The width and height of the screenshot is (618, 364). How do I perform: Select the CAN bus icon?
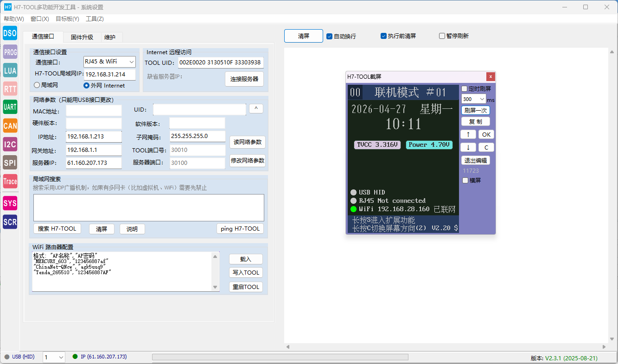coord(10,126)
